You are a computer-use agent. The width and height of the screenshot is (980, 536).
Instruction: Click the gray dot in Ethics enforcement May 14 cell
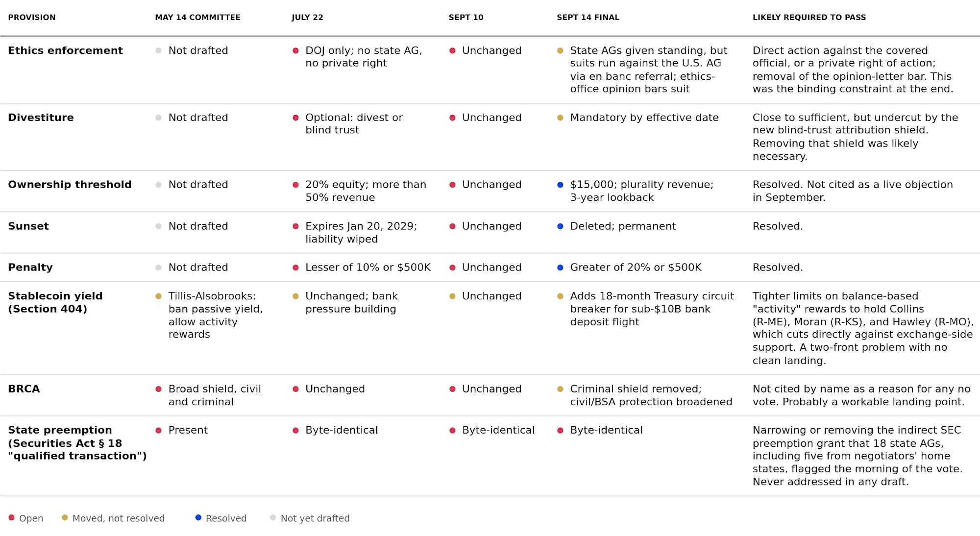tap(158, 50)
